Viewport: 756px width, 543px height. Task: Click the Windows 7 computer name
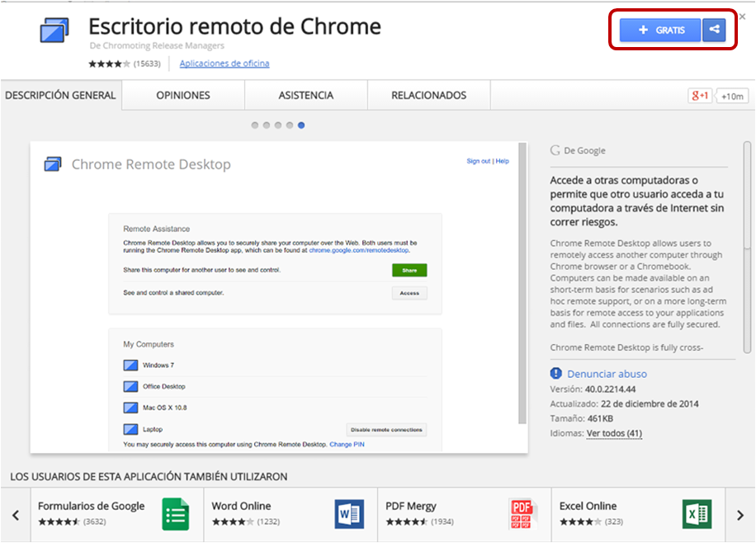pyautogui.click(x=158, y=365)
